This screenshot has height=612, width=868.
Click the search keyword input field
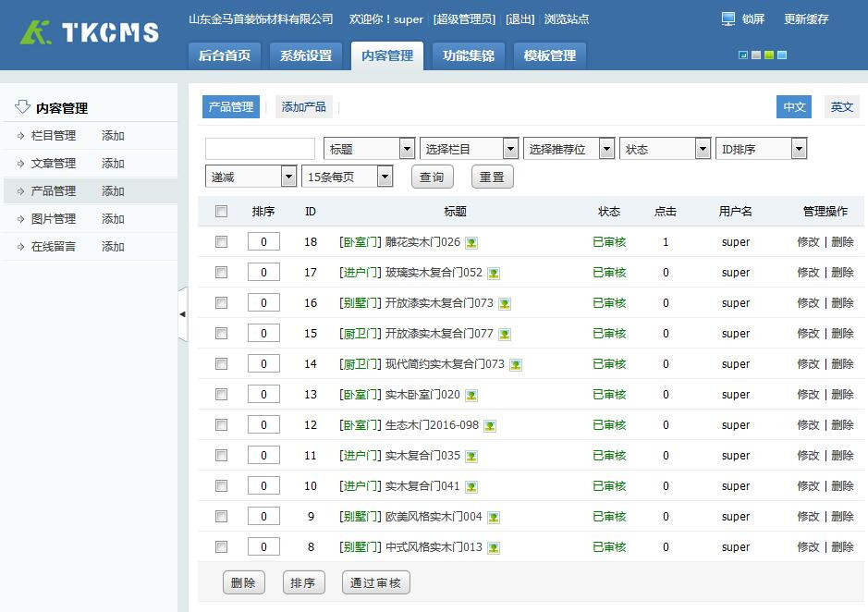[x=260, y=149]
